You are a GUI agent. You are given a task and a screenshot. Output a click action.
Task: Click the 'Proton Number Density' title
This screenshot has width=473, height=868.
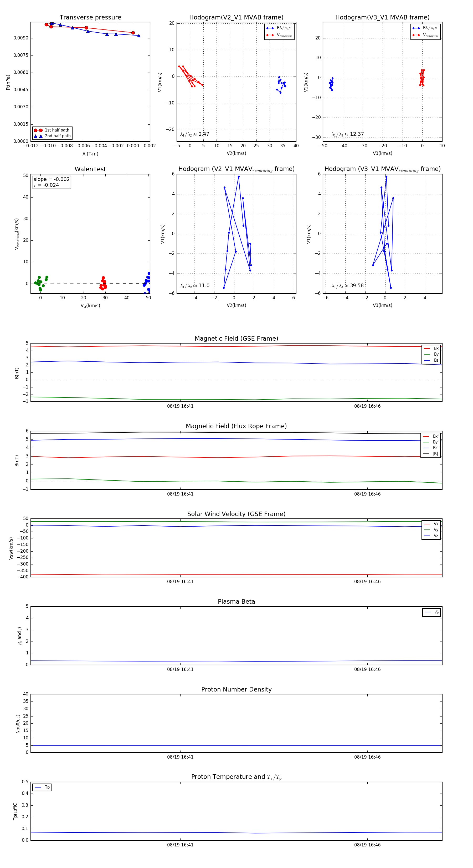pos(236,689)
